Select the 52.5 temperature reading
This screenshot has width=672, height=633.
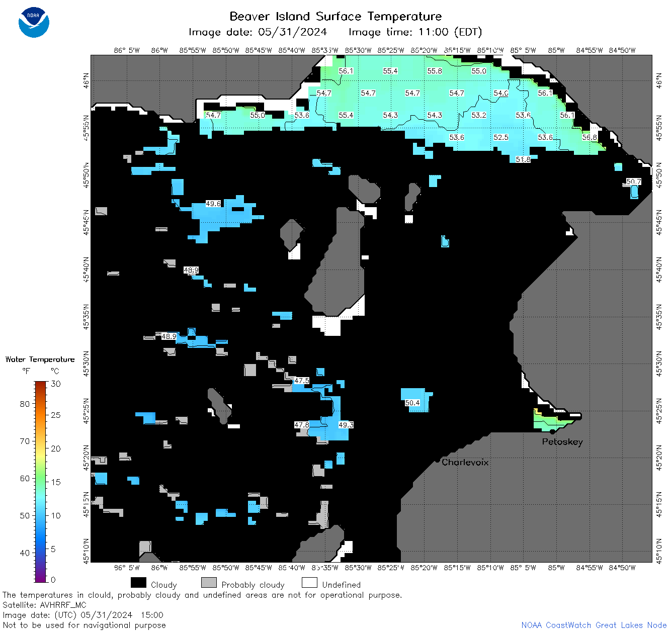[501, 137]
